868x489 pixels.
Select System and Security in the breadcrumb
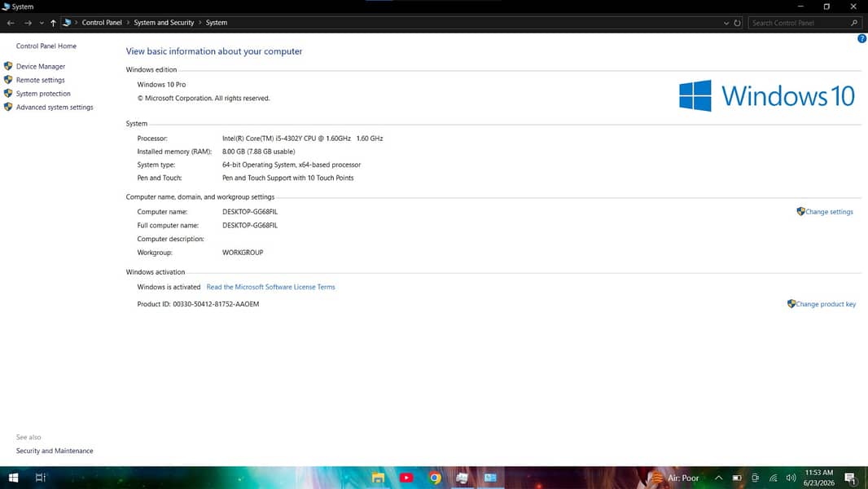pyautogui.click(x=164, y=23)
